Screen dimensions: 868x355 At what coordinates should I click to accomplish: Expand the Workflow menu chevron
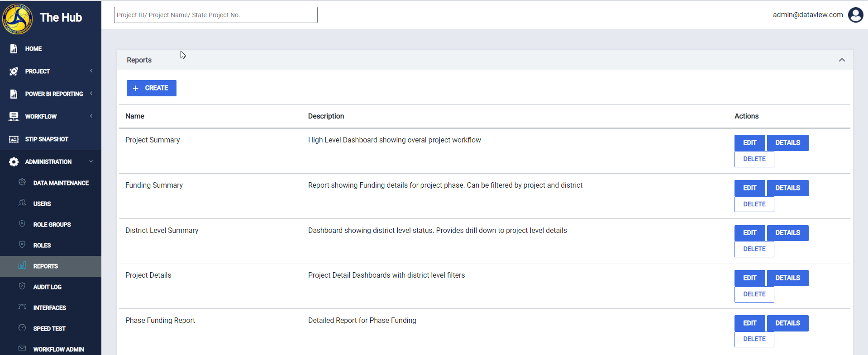[x=91, y=116]
